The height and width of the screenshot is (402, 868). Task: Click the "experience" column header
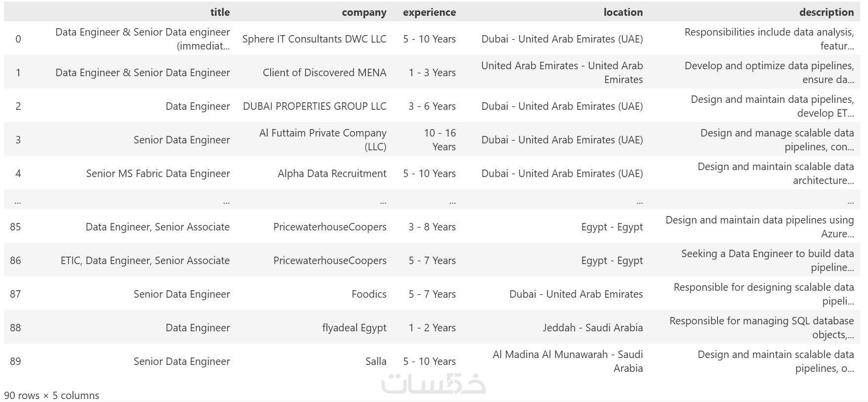(429, 12)
